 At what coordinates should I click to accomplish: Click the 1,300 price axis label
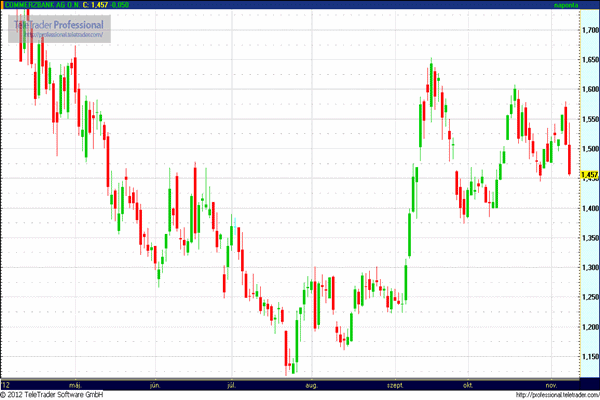tap(589, 268)
